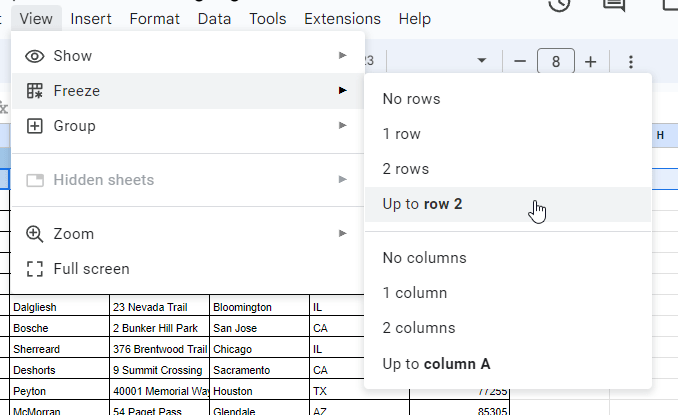Viewport: 678px width, 415px height.
Task: Open the Insert menu
Action: pyautogui.click(x=91, y=19)
